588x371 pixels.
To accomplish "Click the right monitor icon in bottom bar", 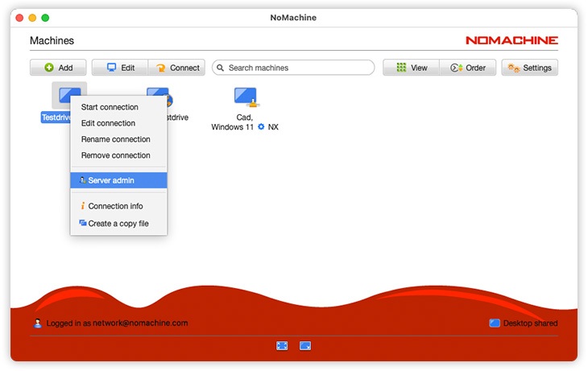I will pyautogui.click(x=305, y=345).
